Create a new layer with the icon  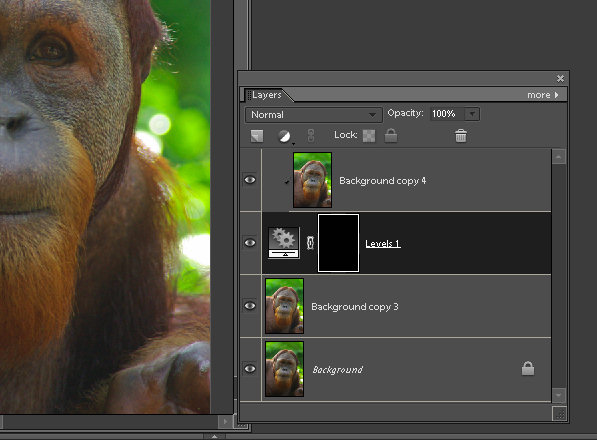(x=257, y=136)
